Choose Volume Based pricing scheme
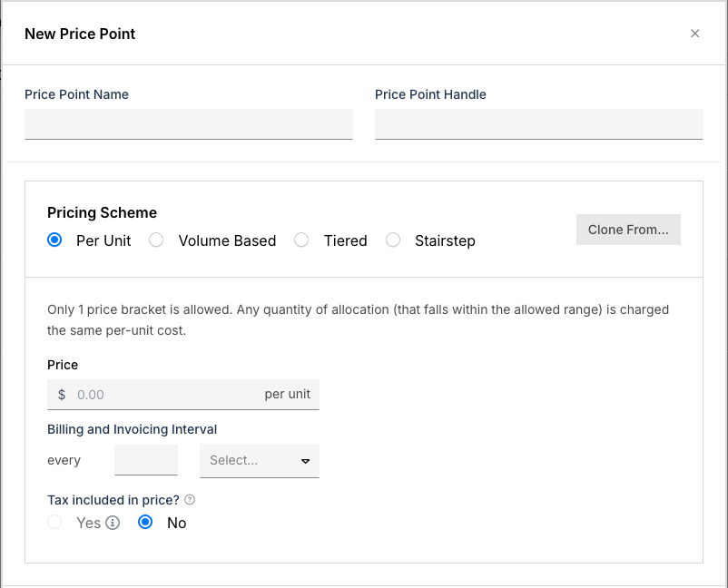 (x=157, y=240)
